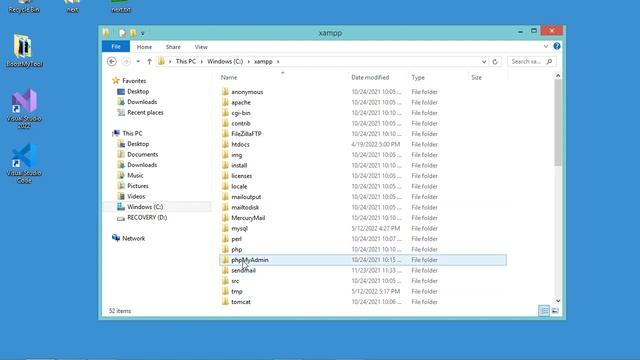Select Desktop under Favorites
The image size is (640, 360).
click(x=138, y=91)
